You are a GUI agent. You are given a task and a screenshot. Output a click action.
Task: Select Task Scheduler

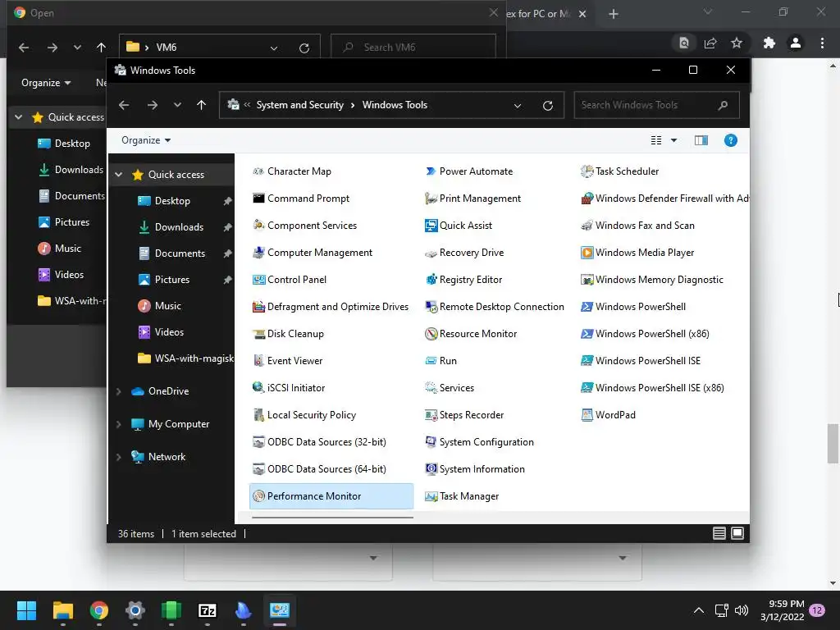pyautogui.click(x=620, y=171)
